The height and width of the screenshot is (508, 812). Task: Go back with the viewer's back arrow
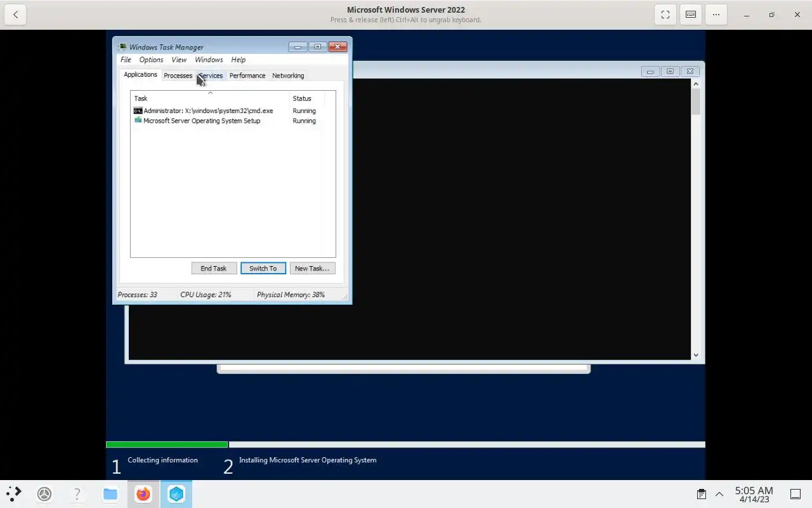click(15, 15)
